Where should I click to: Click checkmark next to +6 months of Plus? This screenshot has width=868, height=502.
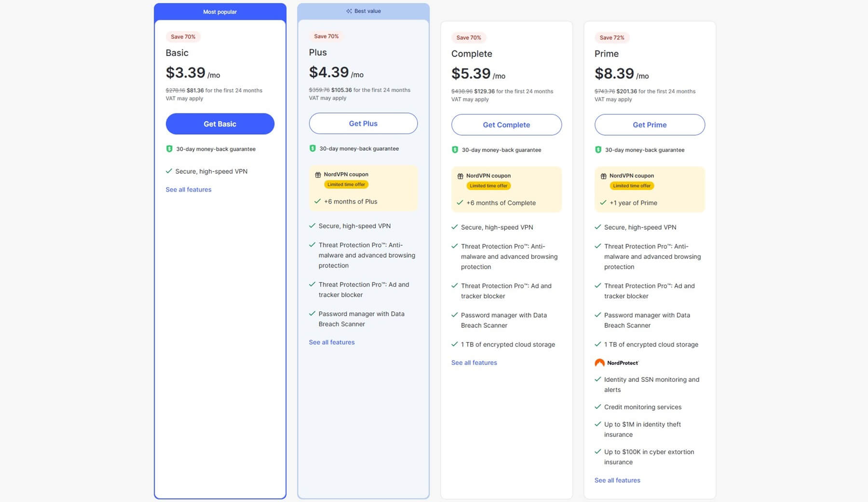tap(317, 201)
